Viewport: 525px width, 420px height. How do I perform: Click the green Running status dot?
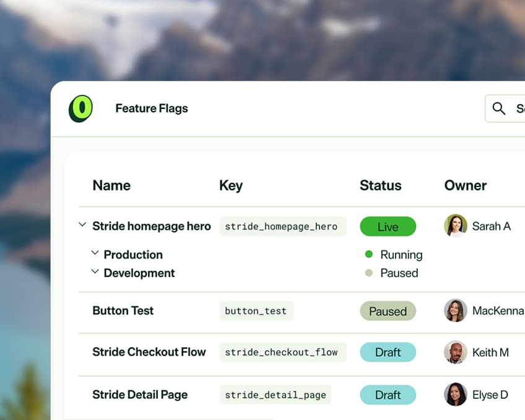[x=368, y=254]
